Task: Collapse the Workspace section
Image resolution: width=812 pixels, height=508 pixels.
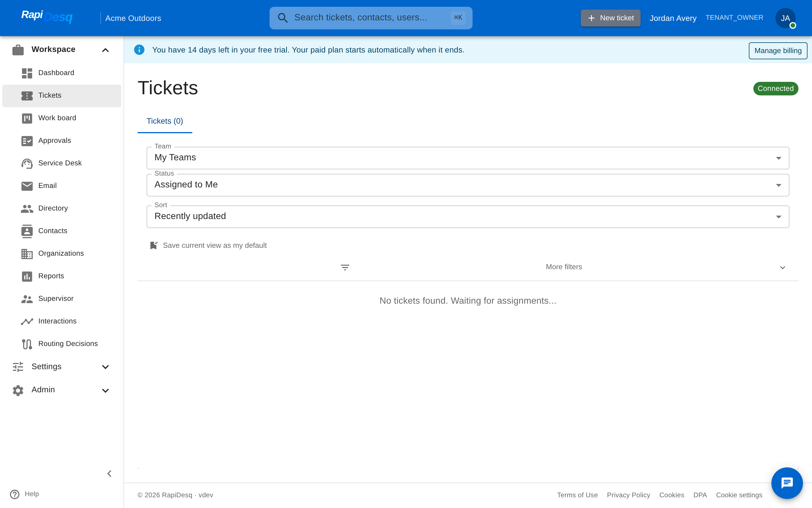Action: click(x=62, y=50)
